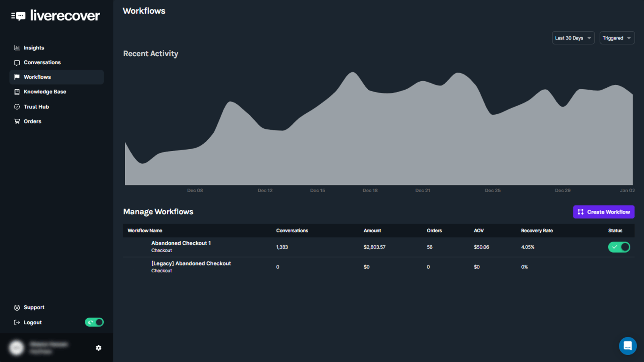Click the Orders shopping cart icon
The width and height of the screenshot is (644, 362).
coord(17,121)
